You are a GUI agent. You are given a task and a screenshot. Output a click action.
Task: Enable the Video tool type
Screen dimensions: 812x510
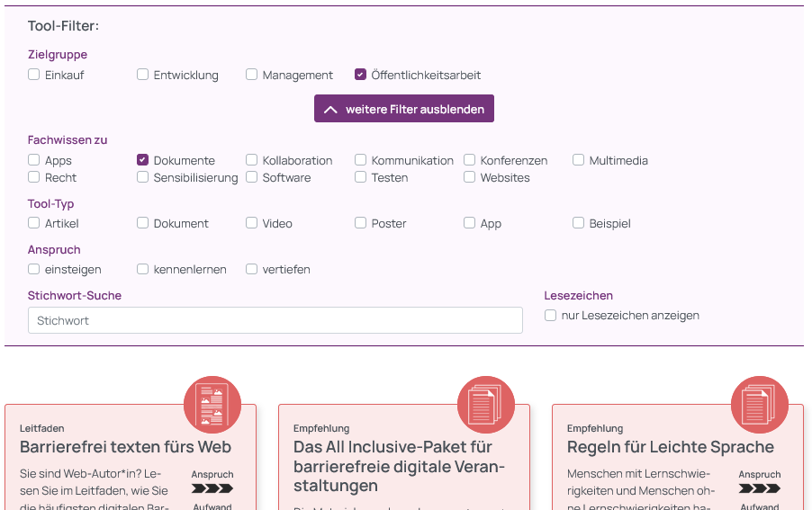coord(252,223)
